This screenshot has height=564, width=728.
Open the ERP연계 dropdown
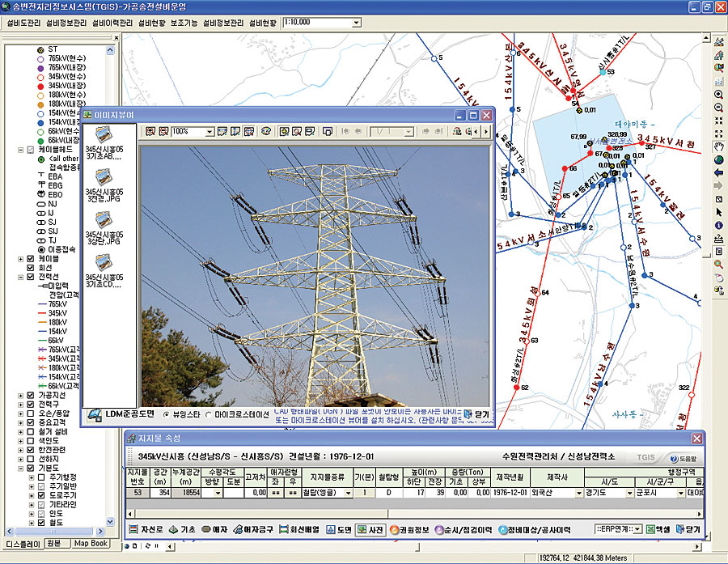(x=636, y=529)
